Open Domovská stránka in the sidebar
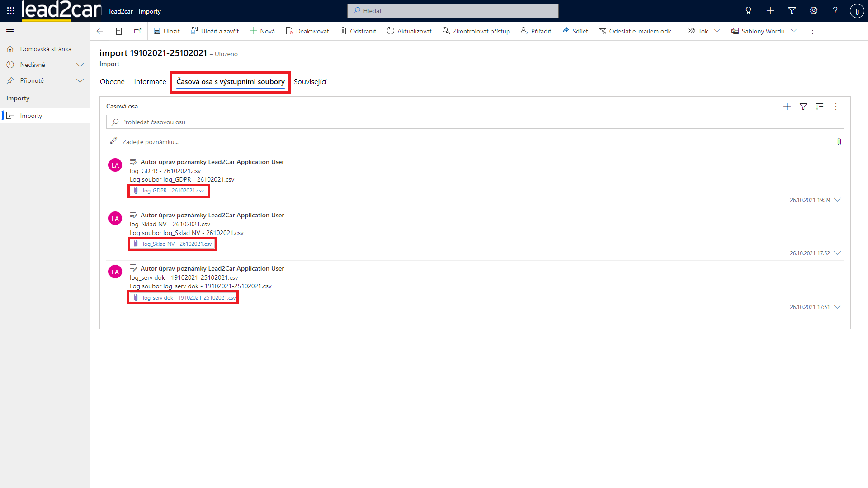This screenshot has height=488, width=868. click(45, 49)
